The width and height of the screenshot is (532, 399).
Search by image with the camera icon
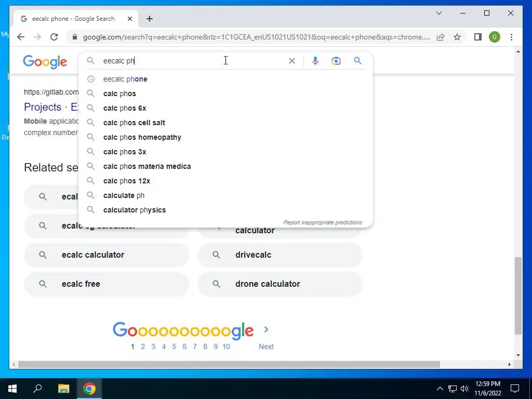pos(336,61)
